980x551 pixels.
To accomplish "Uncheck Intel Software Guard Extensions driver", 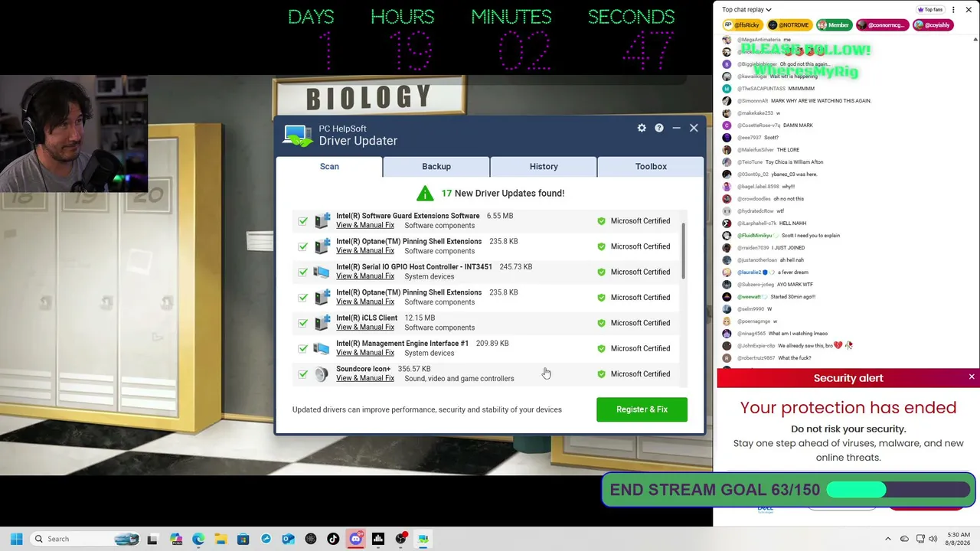I will pyautogui.click(x=303, y=221).
